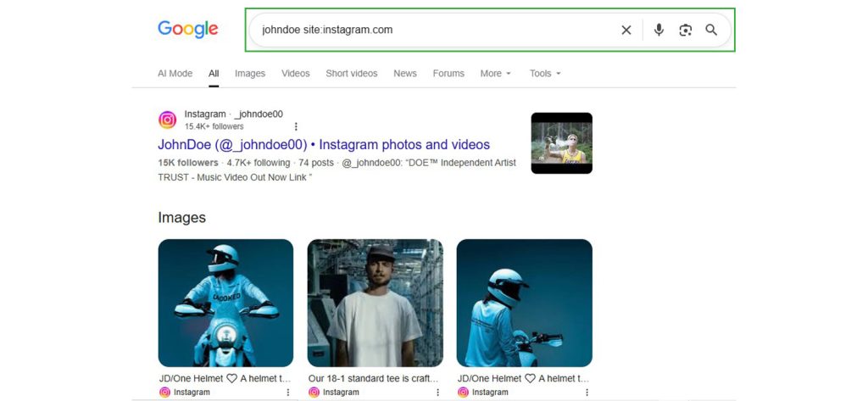Switch to AI Mode tab
The image size is (868, 401).
(x=175, y=73)
